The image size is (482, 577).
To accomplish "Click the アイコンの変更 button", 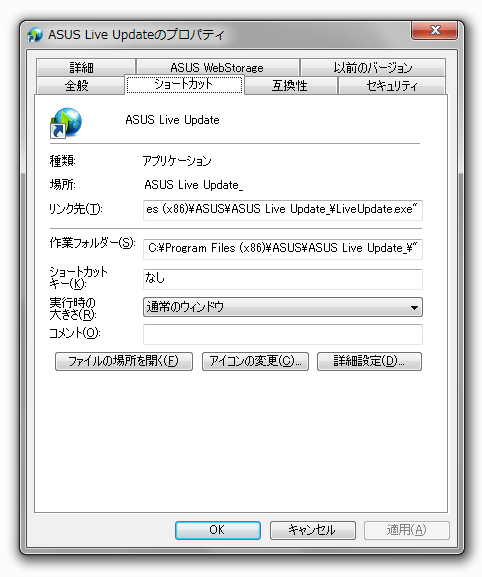I will click(255, 361).
